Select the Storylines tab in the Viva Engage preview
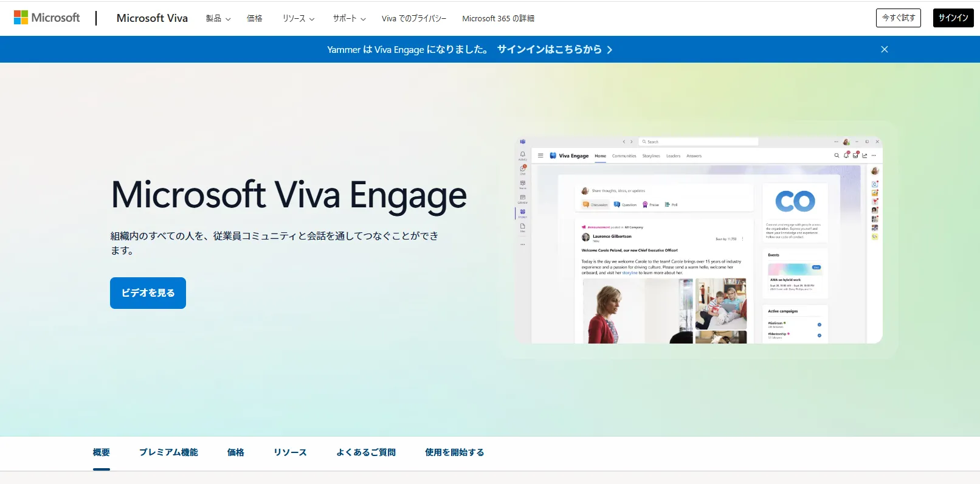 (651, 156)
